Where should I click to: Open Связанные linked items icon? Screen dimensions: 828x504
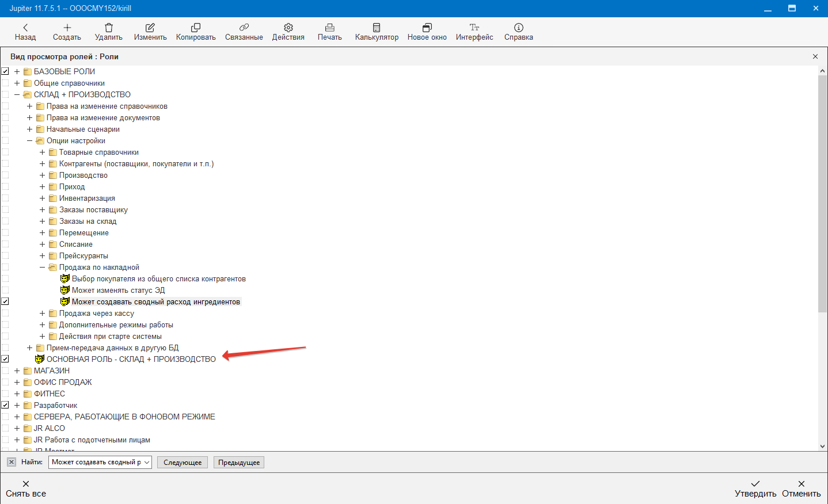coord(244,28)
